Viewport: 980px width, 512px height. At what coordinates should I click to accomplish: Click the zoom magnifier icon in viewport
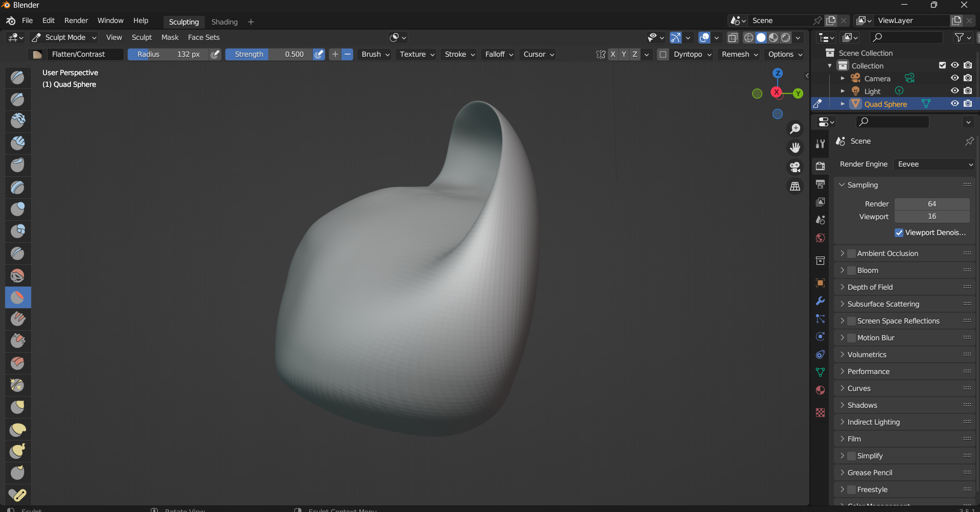tap(795, 129)
